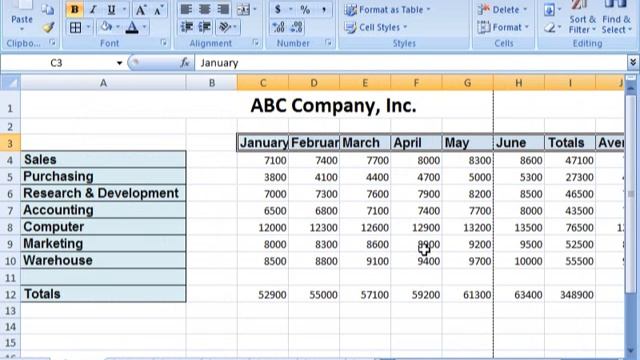
Task: Center align text
Action: click(x=204, y=9)
